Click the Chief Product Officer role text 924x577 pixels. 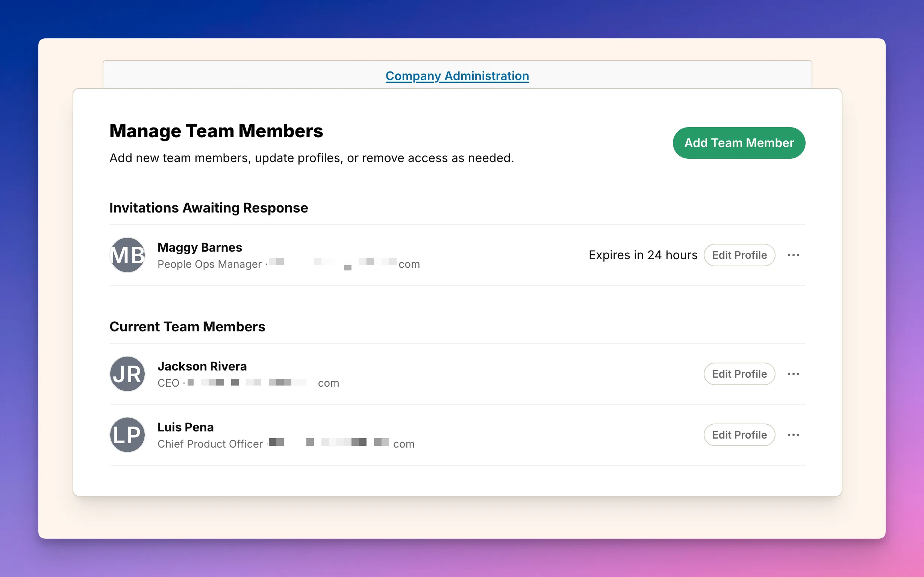(210, 444)
